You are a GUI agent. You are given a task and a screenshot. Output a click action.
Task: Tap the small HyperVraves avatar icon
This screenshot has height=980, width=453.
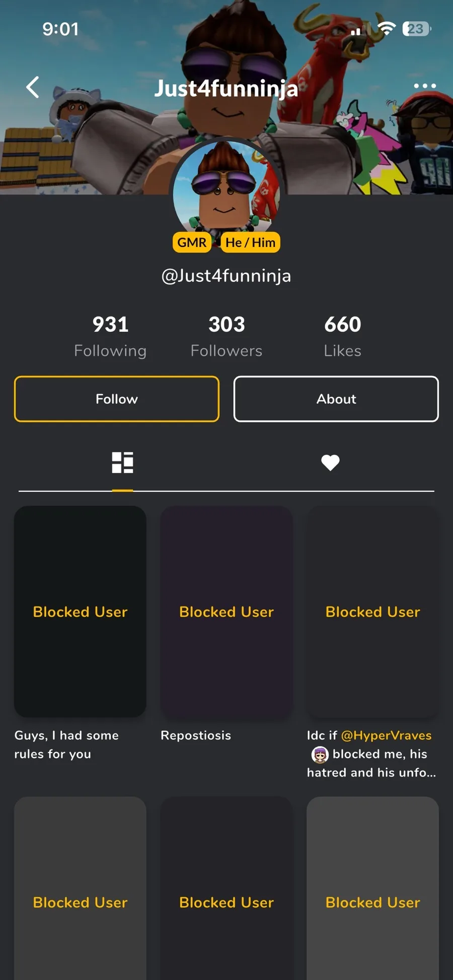pos(320,755)
